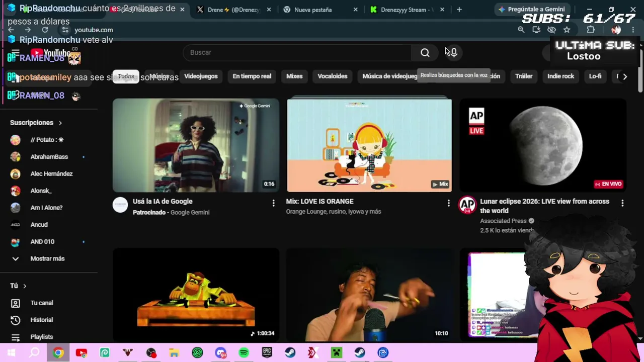The image size is (644, 362).
Task: Select the Vocaloides filter chip
Action: pyautogui.click(x=333, y=76)
